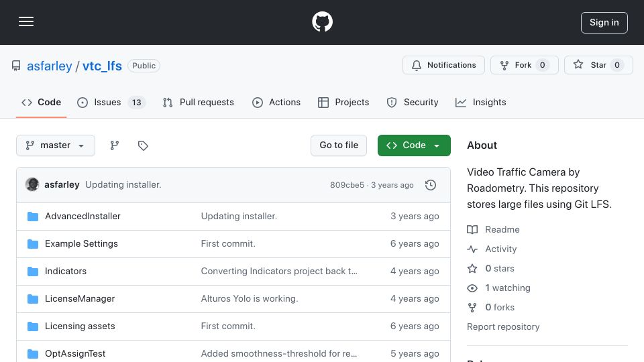View branches via the branch icon
This screenshot has width=644, height=362.
[115, 145]
